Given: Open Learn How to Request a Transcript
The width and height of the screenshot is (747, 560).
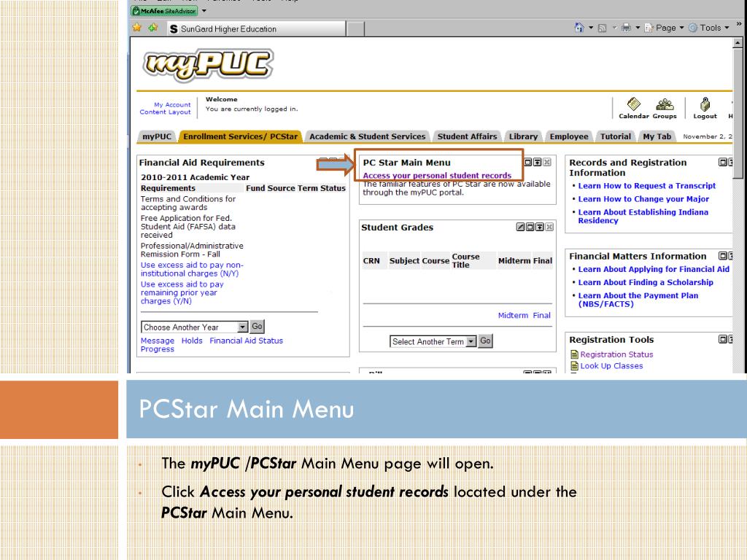Looking at the screenshot, I should (x=646, y=186).
